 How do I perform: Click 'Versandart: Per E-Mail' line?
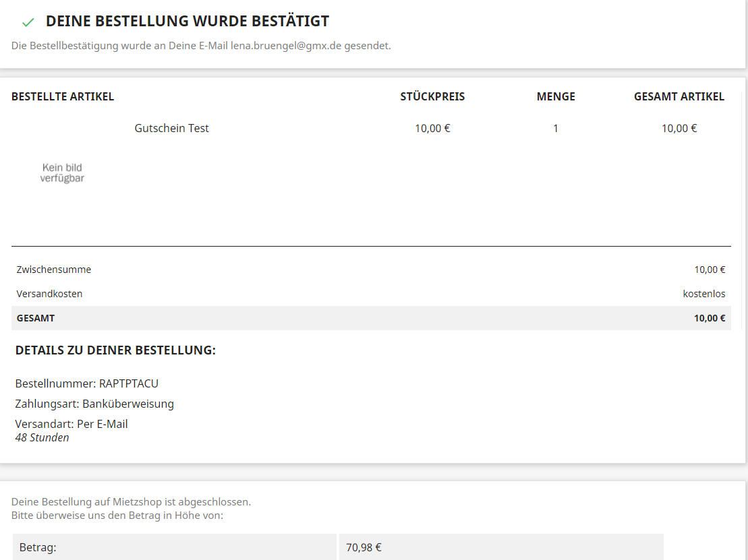click(71, 424)
